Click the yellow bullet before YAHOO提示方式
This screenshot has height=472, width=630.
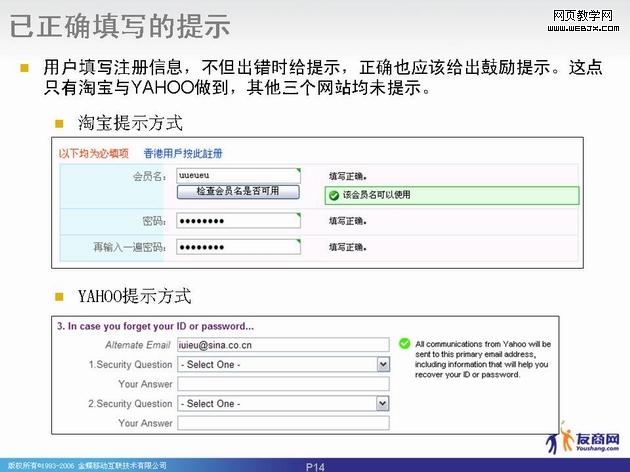tap(59, 297)
